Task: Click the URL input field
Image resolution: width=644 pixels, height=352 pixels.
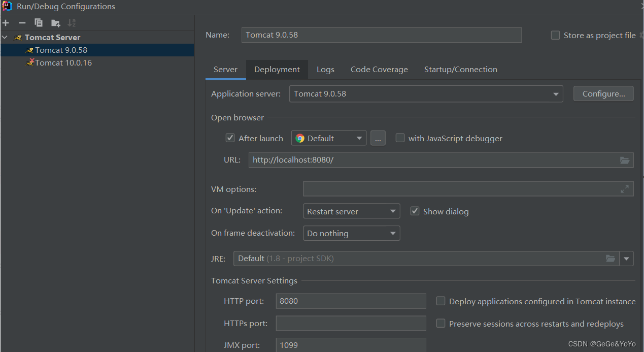Action: pos(441,160)
